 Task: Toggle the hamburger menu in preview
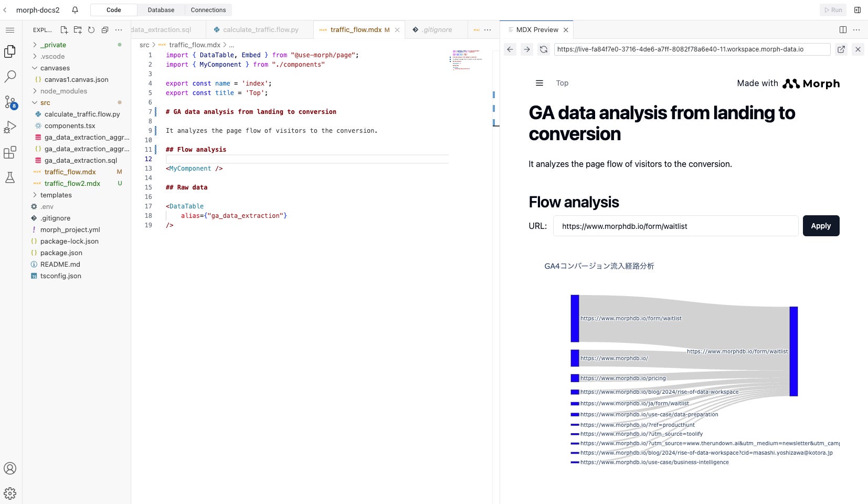coord(539,83)
